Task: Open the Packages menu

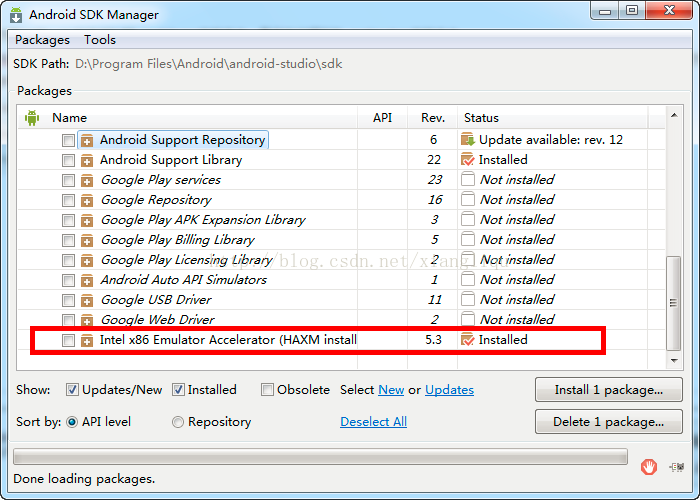Action: [x=42, y=40]
